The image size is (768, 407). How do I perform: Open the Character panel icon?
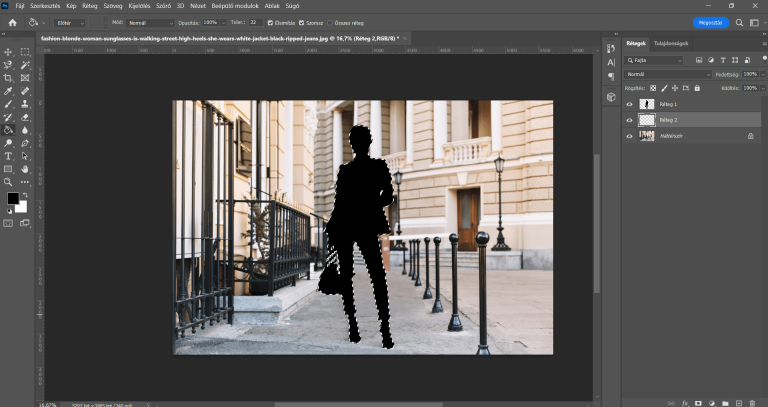click(x=611, y=62)
